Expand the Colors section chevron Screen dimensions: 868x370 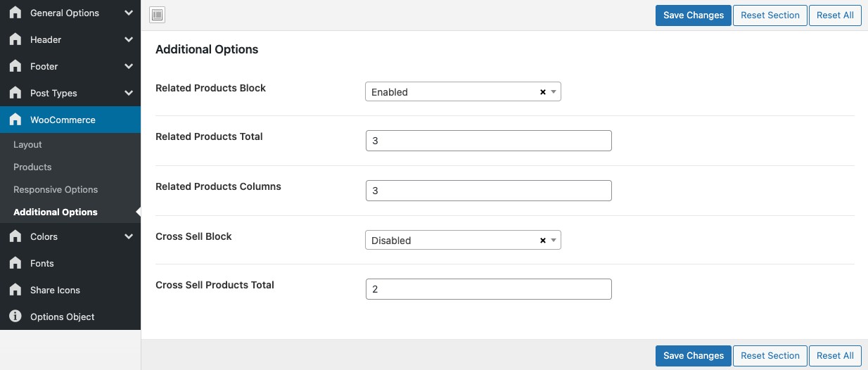click(128, 236)
